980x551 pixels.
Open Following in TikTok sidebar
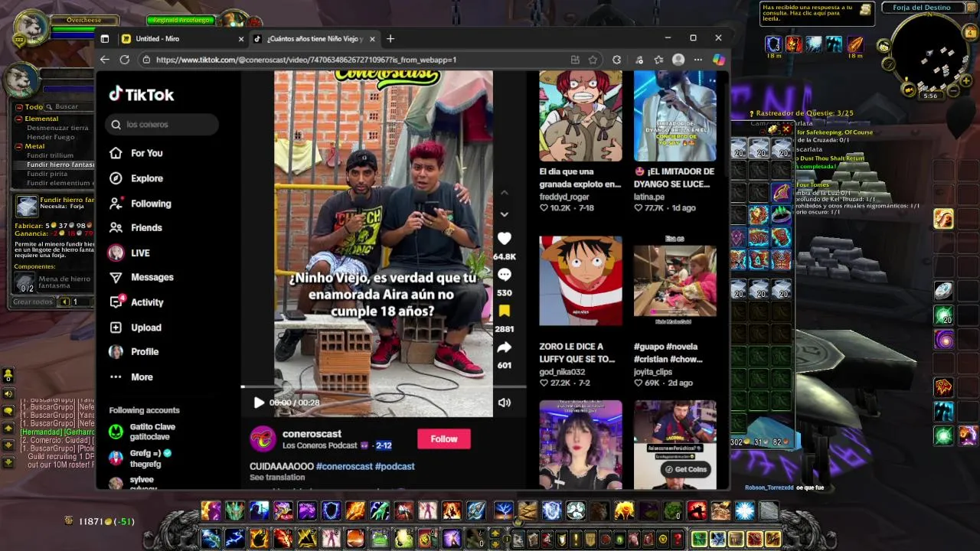tap(140, 204)
